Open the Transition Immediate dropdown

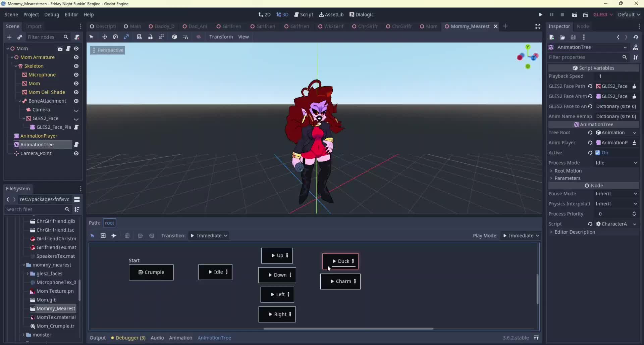(209, 236)
